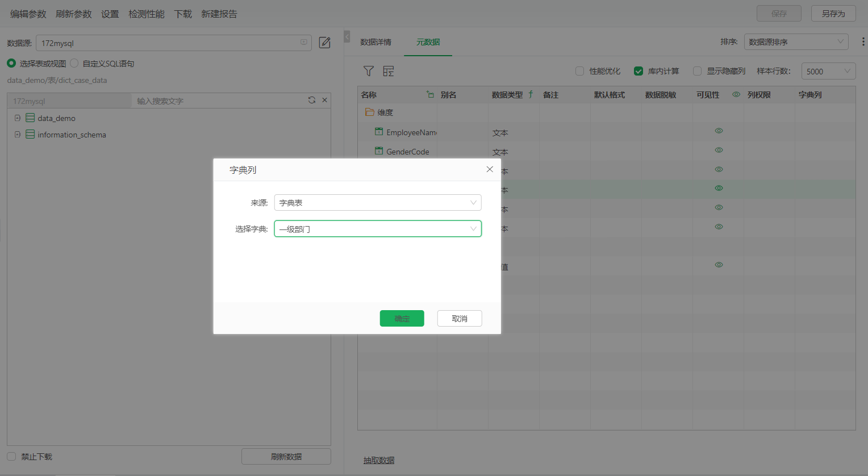Click the 抽取数据 link

coord(379,460)
